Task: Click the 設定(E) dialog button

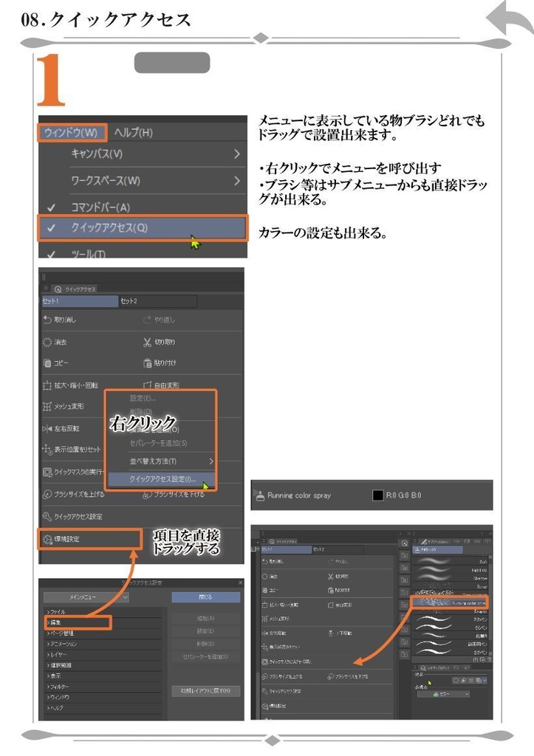Action: pyautogui.click(x=206, y=630)
